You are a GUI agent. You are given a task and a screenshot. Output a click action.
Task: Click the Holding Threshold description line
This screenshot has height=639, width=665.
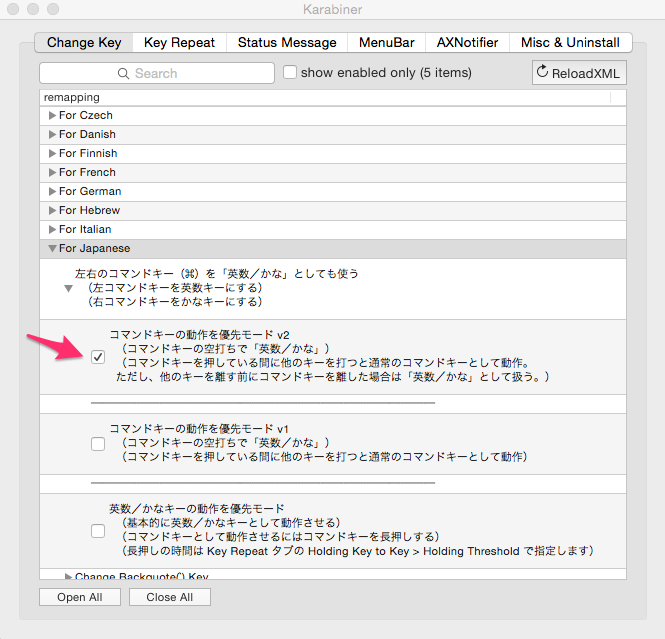(x=358, y=551)
